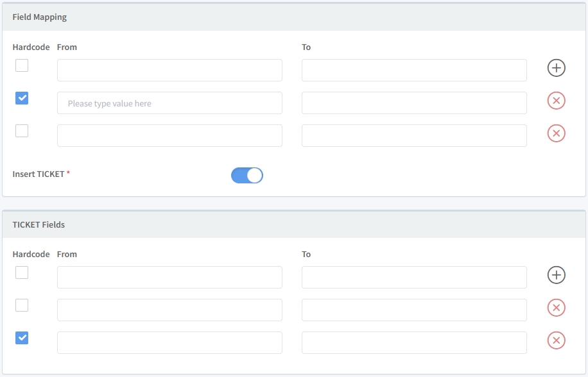Screen dimensions: 588x377
Task: Remove the second TICKET Fields row
Action: pyautogui.click(x=556, y=308)
